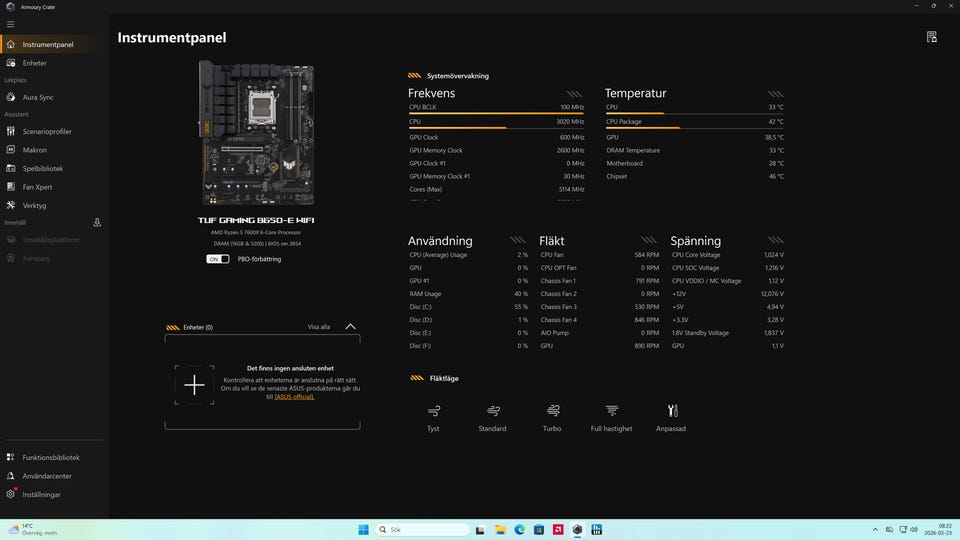Select the Full hastighet fan mode
The height and width of the screenshot is (540, 960).
coord(612,418)
